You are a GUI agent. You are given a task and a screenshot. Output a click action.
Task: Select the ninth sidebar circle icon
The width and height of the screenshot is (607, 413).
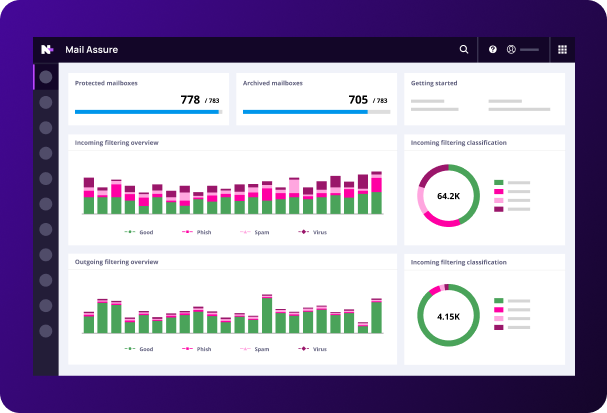point(46,280)
